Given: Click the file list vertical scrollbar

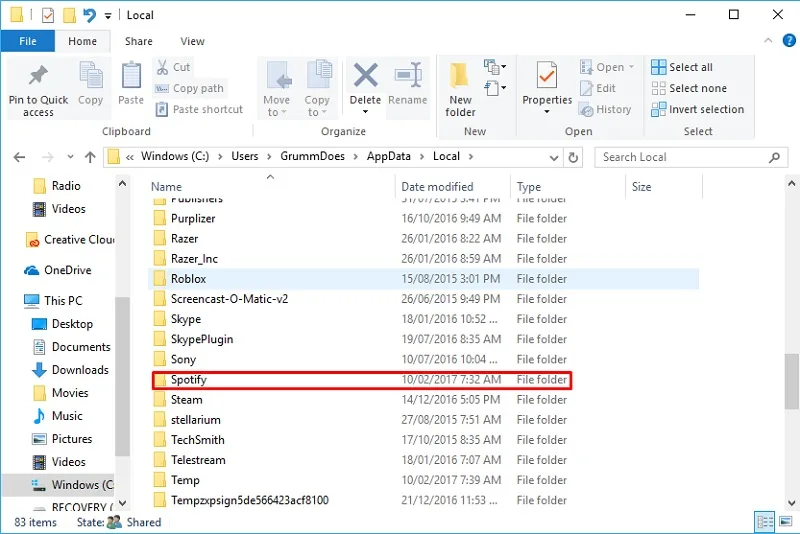Looking at the screenshot, I should pyautogui.click(x=791, y=382).
